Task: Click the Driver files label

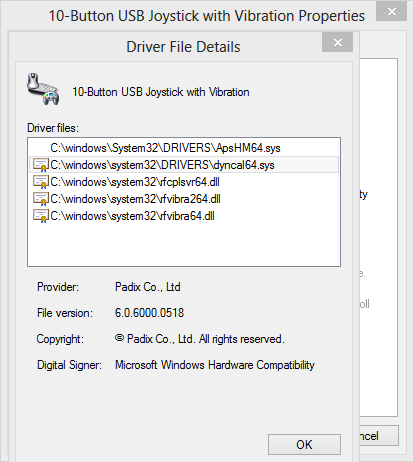Action: (53, 128)
